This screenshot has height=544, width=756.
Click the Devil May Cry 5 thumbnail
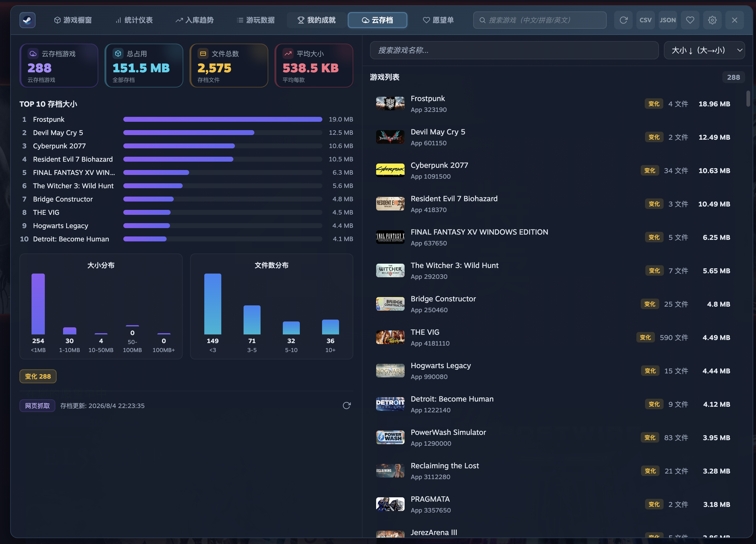click(390, 137)
